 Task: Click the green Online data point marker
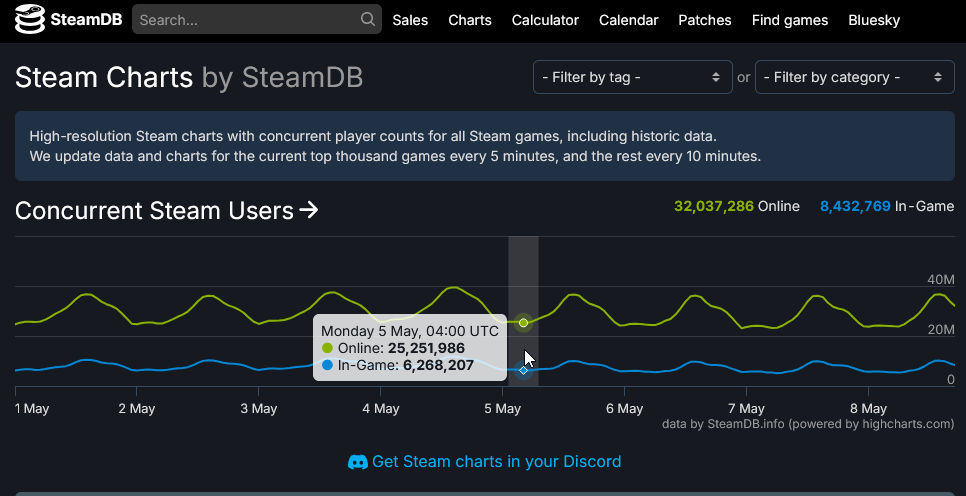[x=524, y=323]
